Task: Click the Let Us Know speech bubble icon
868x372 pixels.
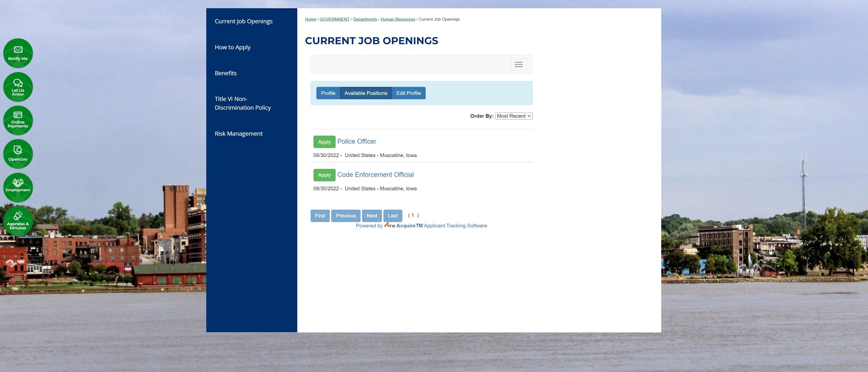Action: click(18, 86)
